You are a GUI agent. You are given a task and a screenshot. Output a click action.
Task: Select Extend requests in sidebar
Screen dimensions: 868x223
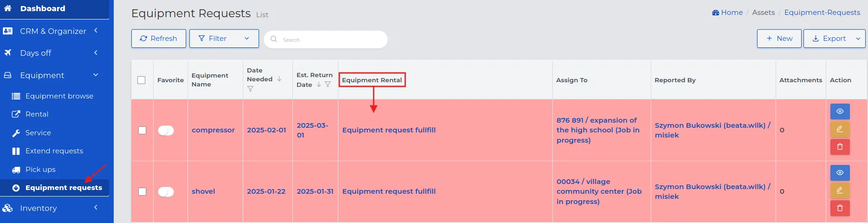click(54, 151)
